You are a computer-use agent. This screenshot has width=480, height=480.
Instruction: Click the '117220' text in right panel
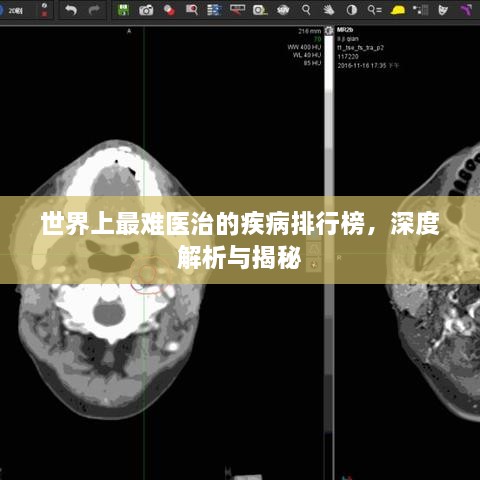tap(348, 57)
